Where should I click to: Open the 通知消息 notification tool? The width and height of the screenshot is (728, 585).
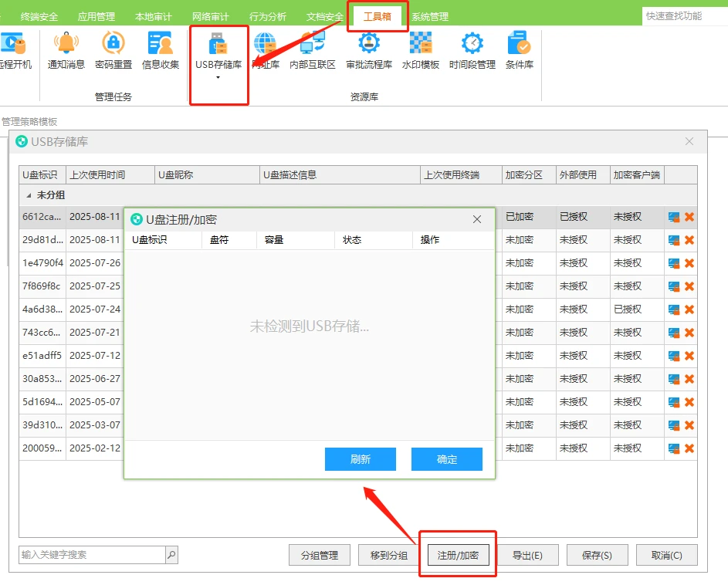pyautogui.click(x=66, y=50)
